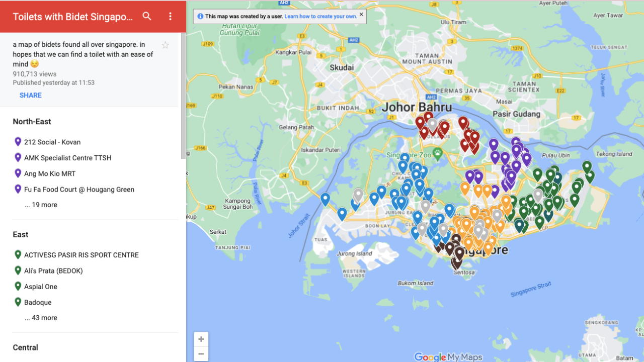This screenshot has width=644, height=362.
Task: Click the Johor Bahru map label
Action: click(417, 107)
